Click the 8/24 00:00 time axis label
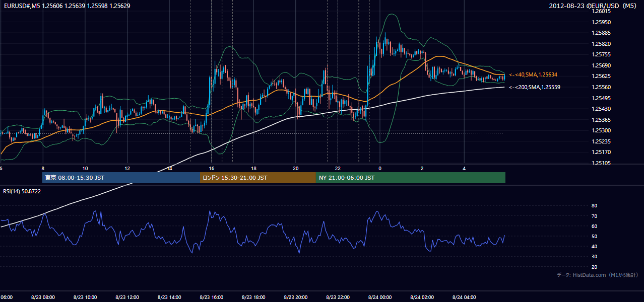 point(380,297)
